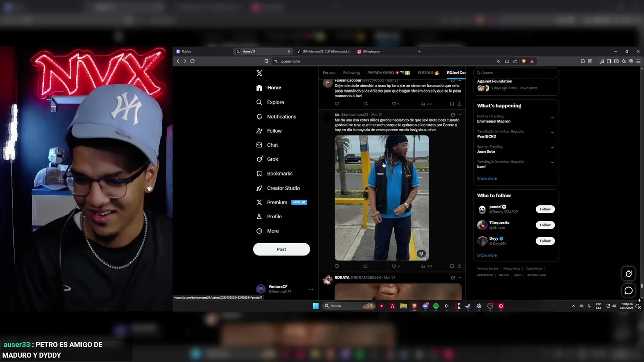Like Fabian Escobar's post
Image resolution: width=644 pixels, height=362 pixels.
pos(395,104)
